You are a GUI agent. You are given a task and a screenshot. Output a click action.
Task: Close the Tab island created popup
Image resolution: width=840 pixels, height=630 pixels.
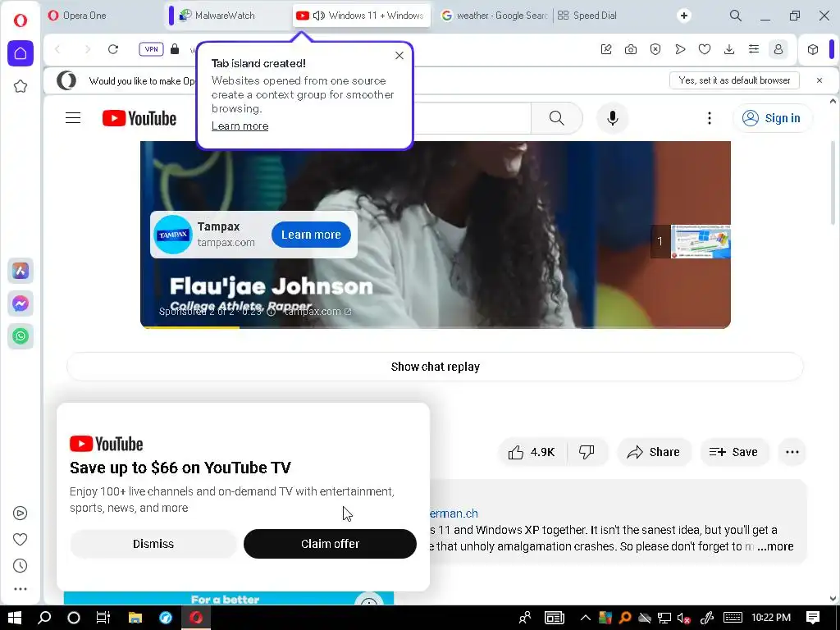[x=399, y=55]
